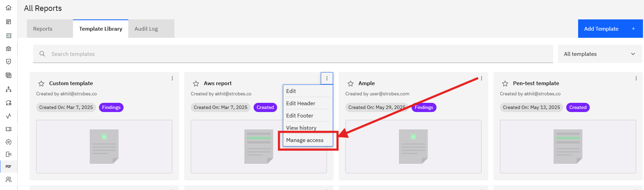
Task: Open the Pen-test template preview thumbnail
Action: 568,146
